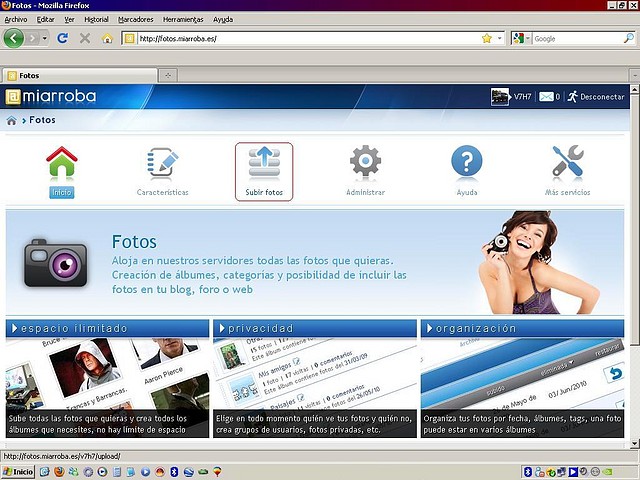Click the page scrollbar up arrow
640x480 pixels.
click(634, 89)
